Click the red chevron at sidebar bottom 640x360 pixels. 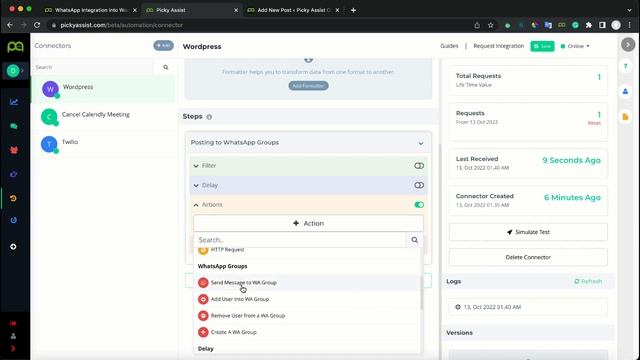(13, 349)
